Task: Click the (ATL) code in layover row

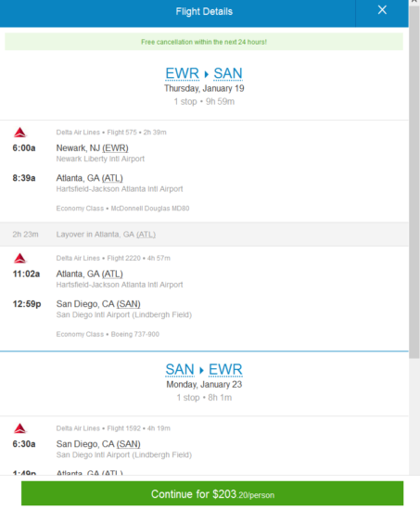Action: (x=146, y=235)
